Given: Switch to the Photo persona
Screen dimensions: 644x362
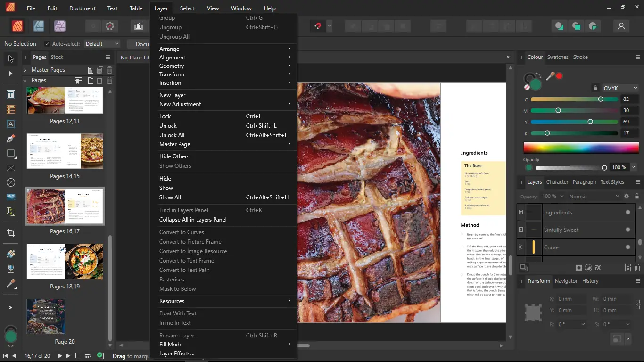Looking at the screenshot, I should 60,26.
